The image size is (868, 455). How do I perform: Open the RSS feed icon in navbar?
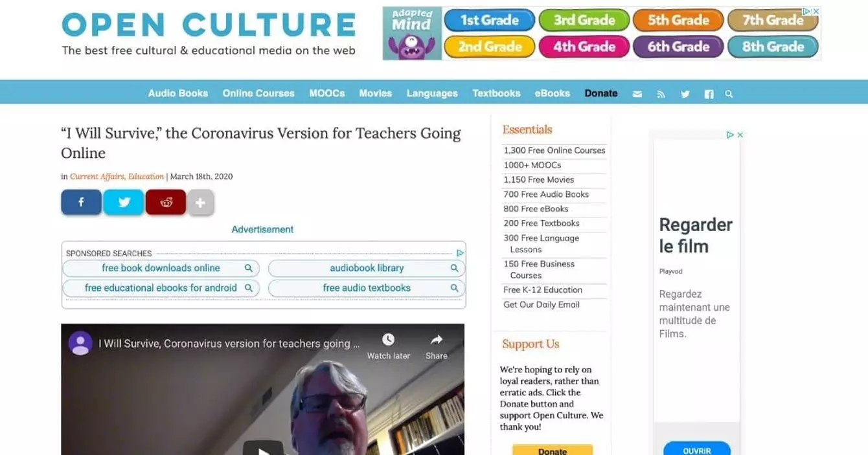tap(661, 94)
